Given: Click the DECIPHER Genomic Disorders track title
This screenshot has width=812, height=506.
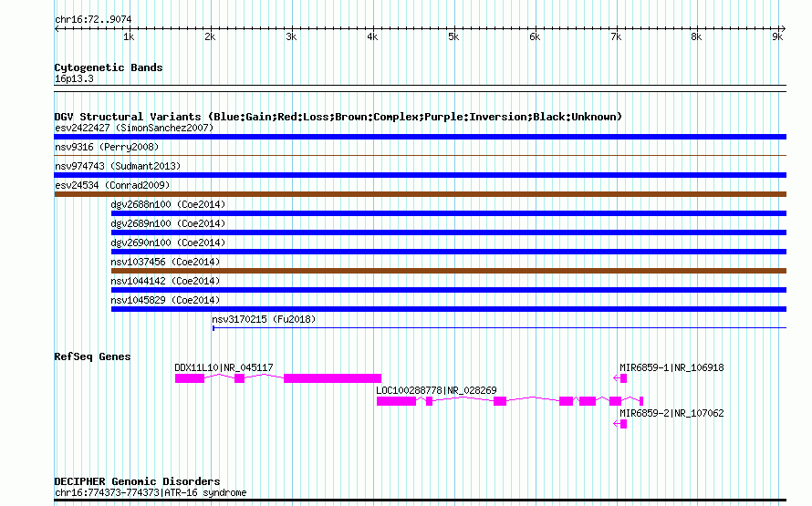Looking at the screenshot, I should pos(137,481).
